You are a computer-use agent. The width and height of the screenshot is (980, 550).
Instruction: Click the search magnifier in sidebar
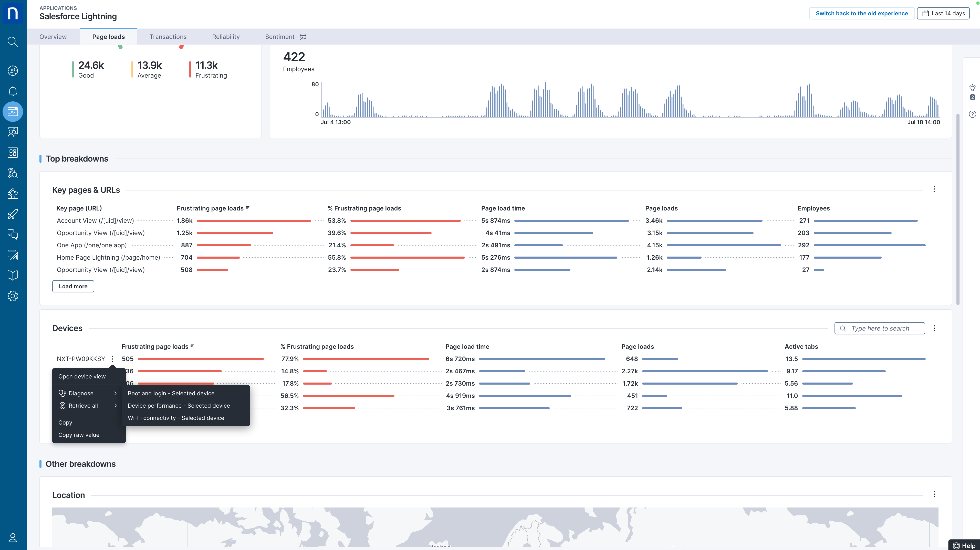click(x=13, y=42)
